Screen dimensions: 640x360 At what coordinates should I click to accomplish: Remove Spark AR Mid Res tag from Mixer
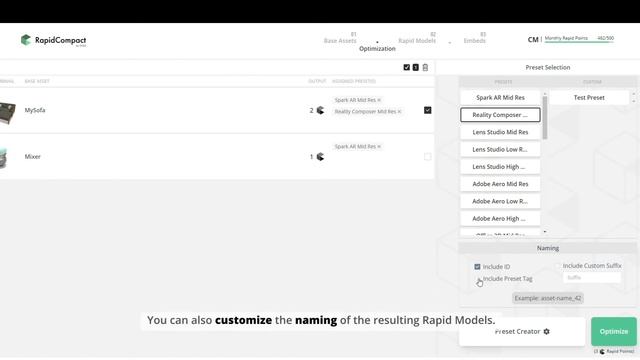(x=379, y=147)
